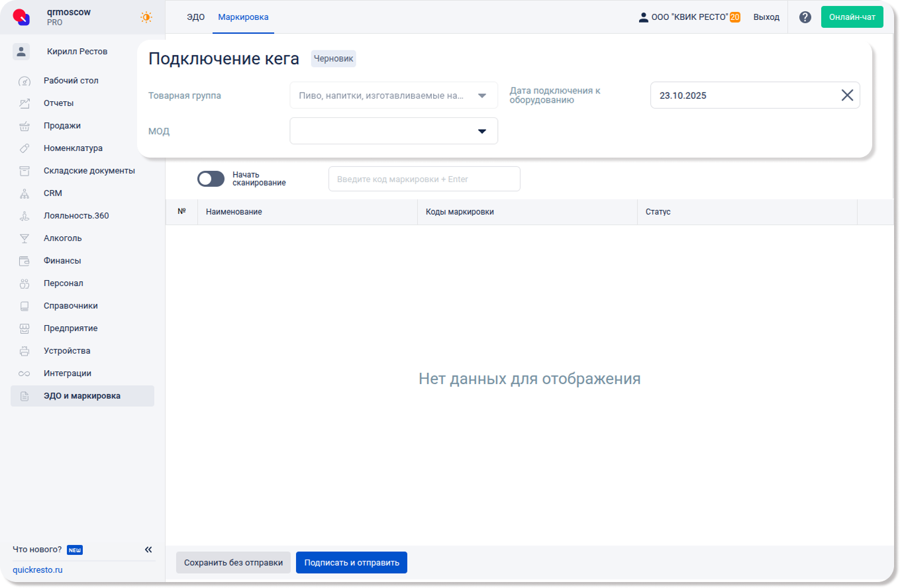
Task: Expand the МОД dropdown
Action: pos(481,131)
